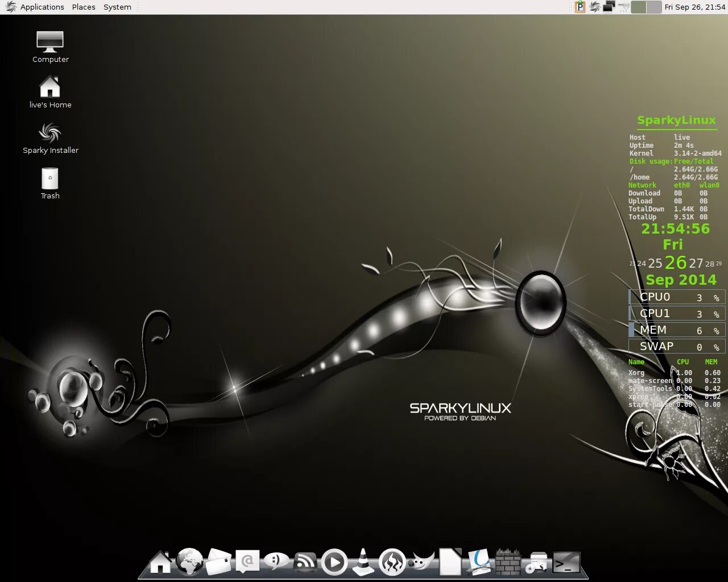
Task: Launch VLC traffic cone icon in dock
Action: [x=363, y=562]
